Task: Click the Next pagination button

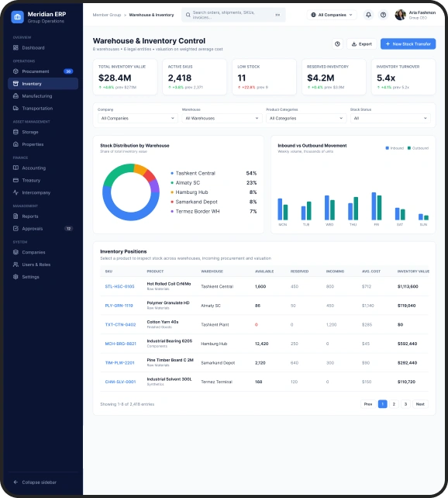Action: 420,404
